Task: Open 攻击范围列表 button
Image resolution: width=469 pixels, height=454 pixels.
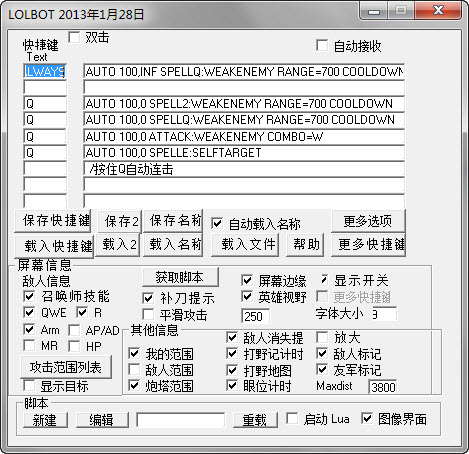Action: coord(66,367)
